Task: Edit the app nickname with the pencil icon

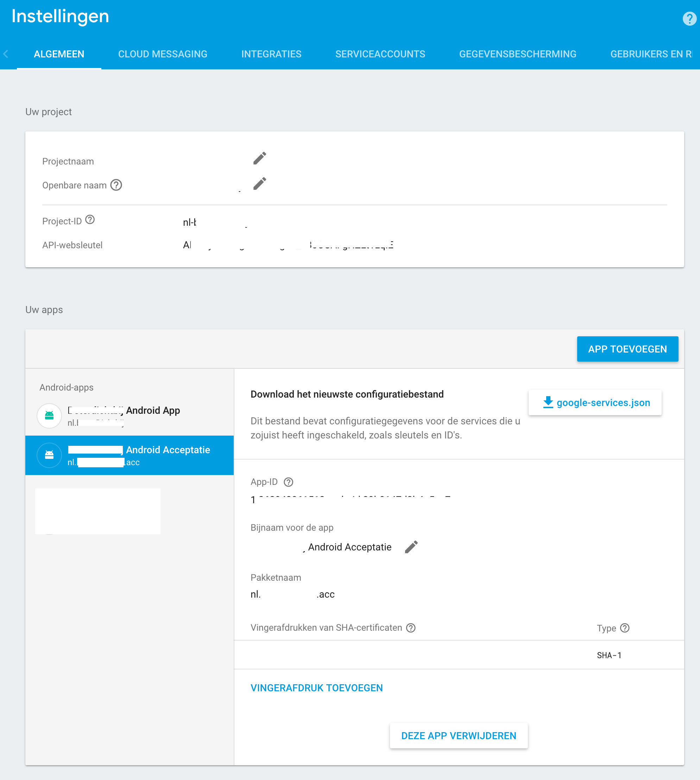Action: (411, 547)
